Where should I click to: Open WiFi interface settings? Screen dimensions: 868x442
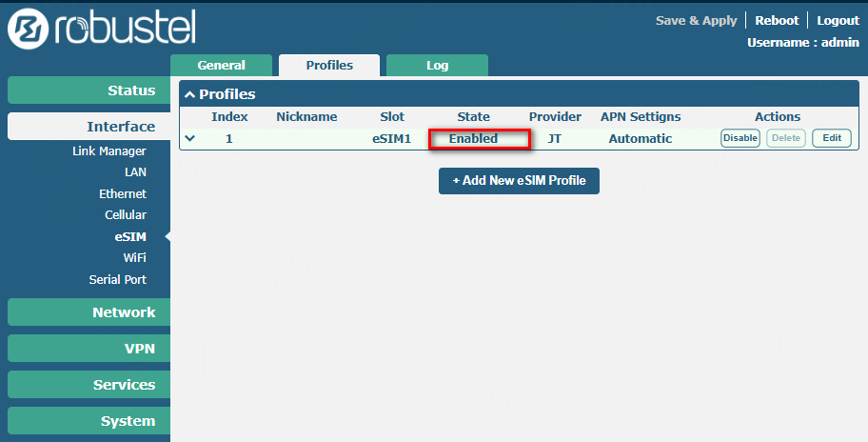pyautogui.click(x=134, y=258)
